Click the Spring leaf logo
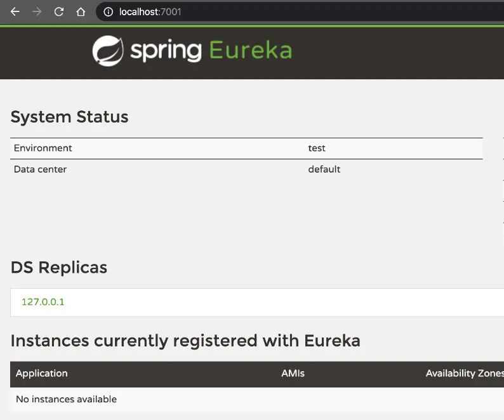The height and width of the screenshot is (420, 504). pyautogui.click(x=108, y=51)
